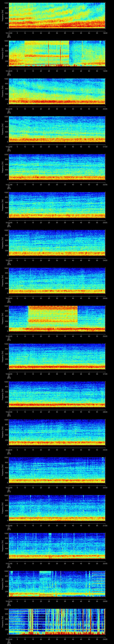Click the 19:30:00 start time label
Screen dimensions: 114x644
pyautogui.click(x=9, y=525)
